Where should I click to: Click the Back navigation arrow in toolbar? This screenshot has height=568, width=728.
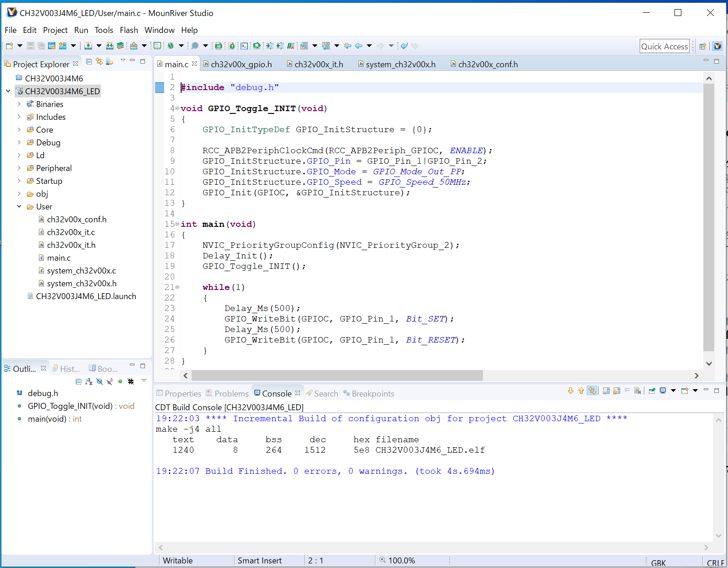click(359, 46)
